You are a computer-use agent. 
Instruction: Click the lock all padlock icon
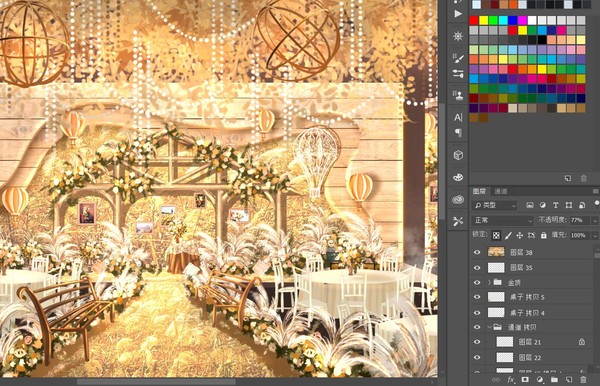543,235
